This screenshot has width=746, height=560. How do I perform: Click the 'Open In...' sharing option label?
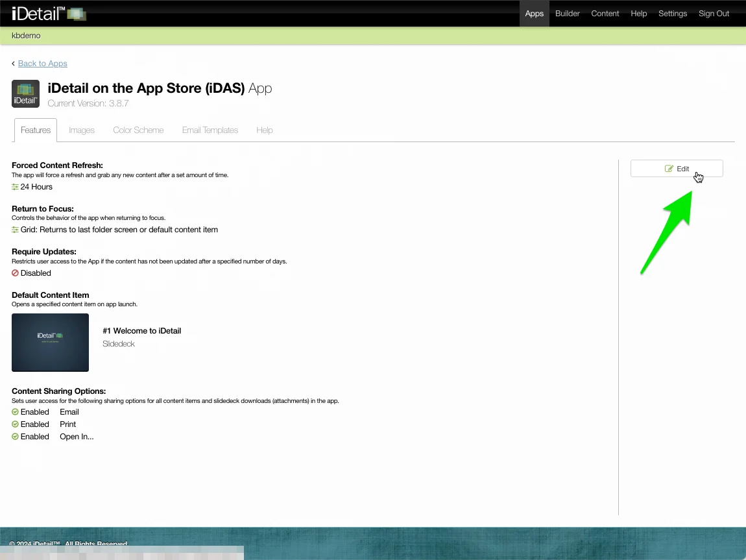click(77, 437)
